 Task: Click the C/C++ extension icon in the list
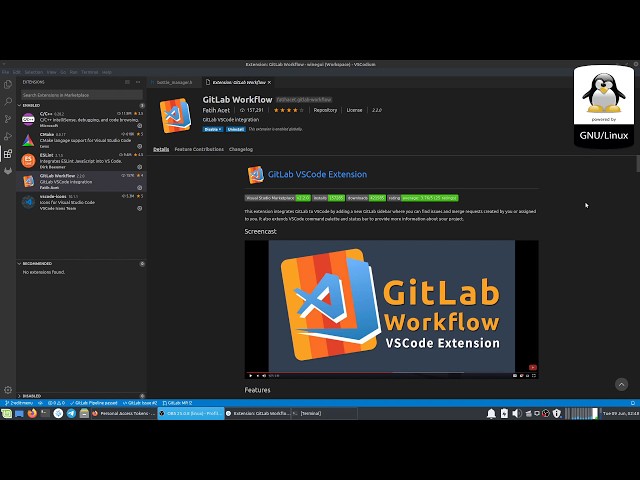pos(28,120)
